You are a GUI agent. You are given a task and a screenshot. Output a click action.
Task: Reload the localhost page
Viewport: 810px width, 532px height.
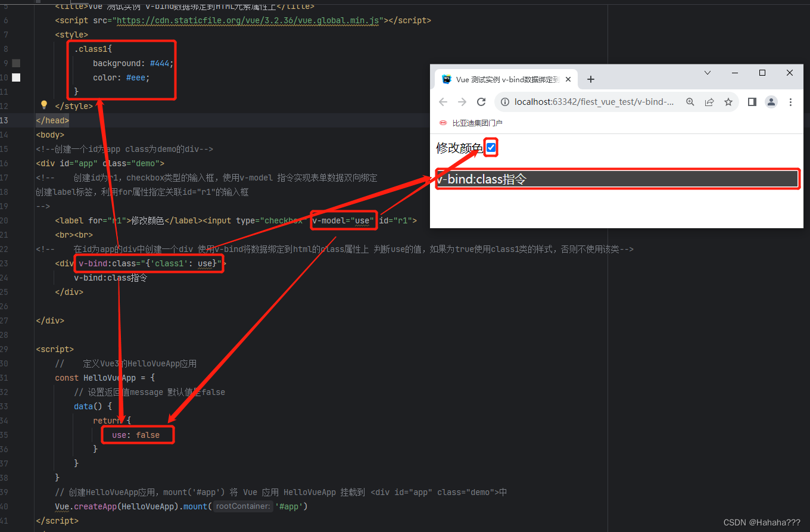pos(481,102)
